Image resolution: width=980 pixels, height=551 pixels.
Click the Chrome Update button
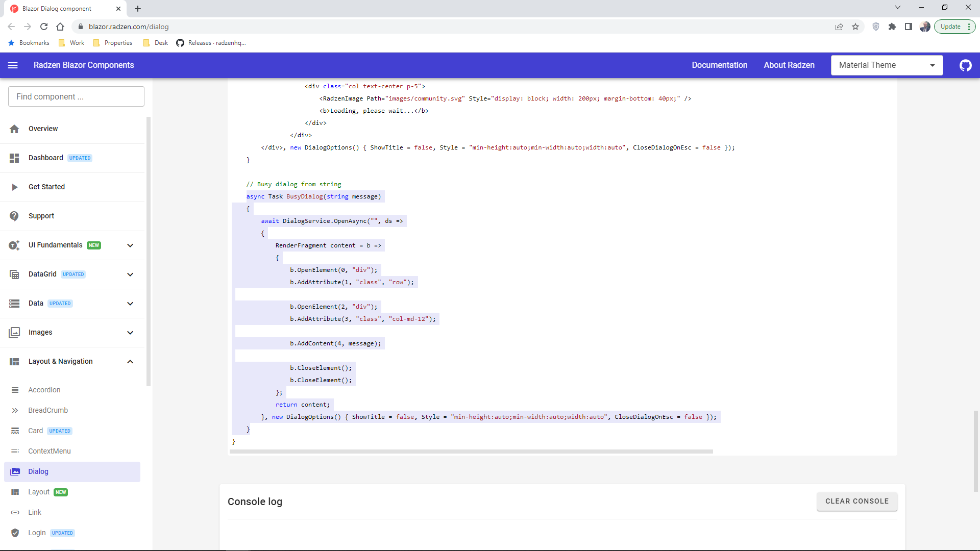click(954, 27)
